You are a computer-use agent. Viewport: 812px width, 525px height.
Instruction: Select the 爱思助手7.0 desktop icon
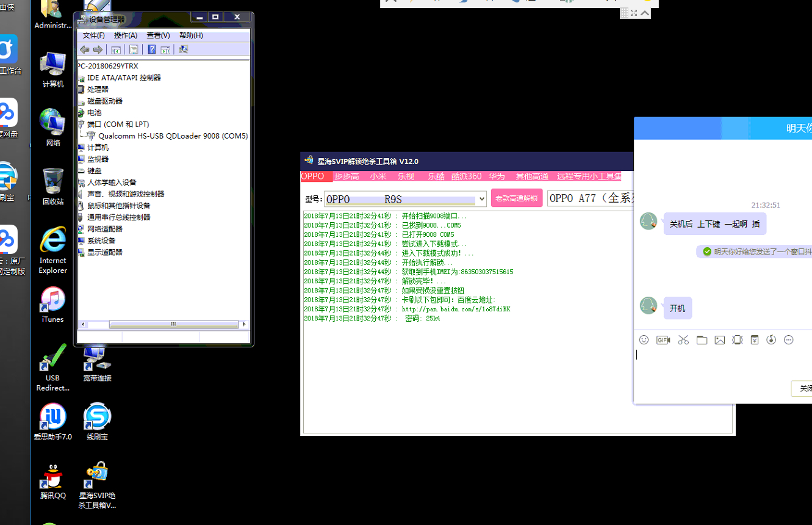(53, 422)
